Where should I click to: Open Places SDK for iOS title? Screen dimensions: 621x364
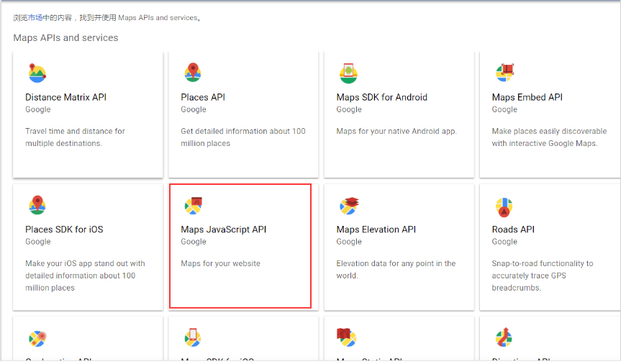[x=64, y=229]
